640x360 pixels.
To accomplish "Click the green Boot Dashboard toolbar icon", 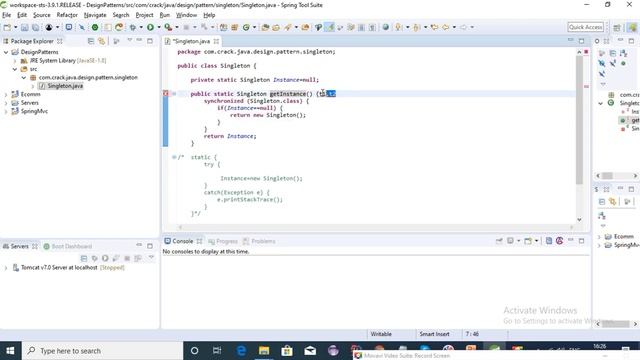I will (95, 27).
